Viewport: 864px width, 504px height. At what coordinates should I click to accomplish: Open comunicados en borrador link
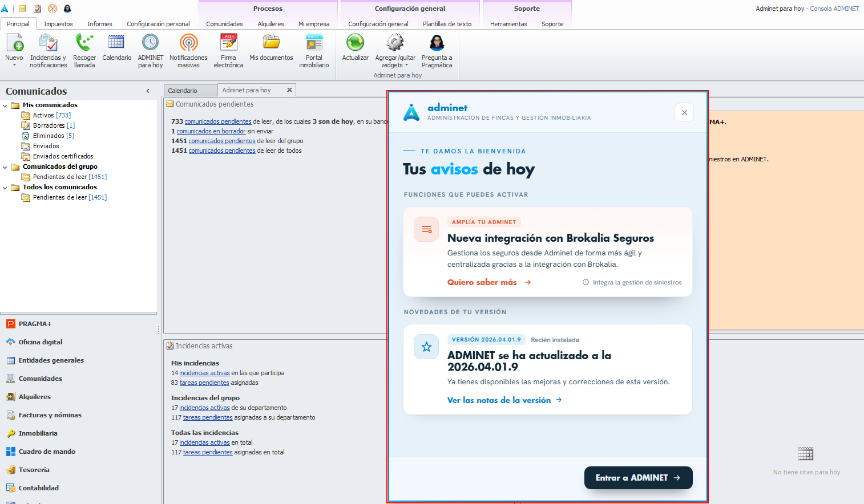(211, 131)
